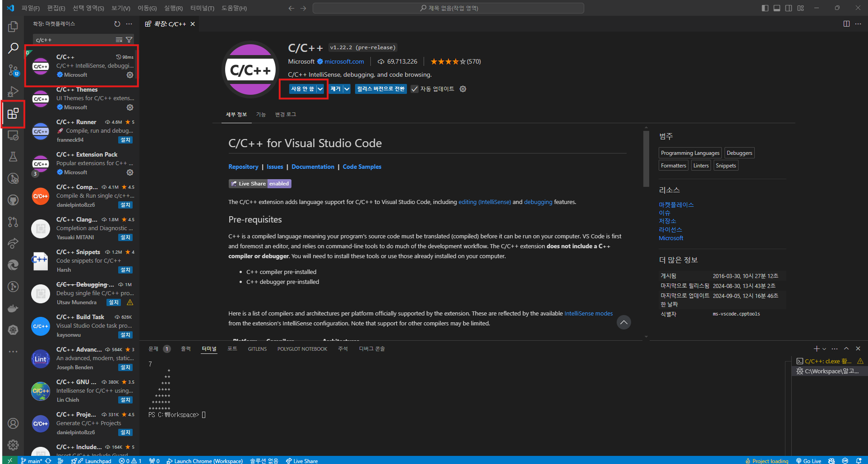Open the Testing beaker icon in activity bar
The width and height of the screenshot is (868, 464).
[13, 157]
